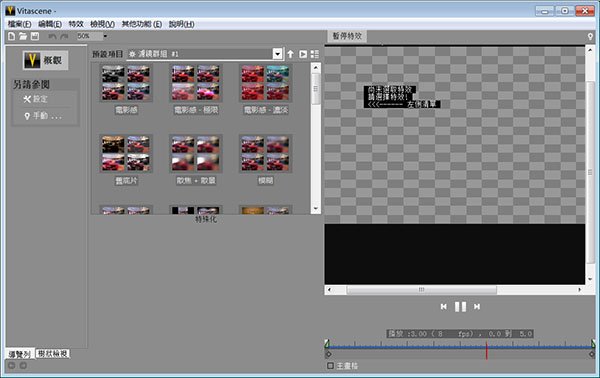Click the 暫停特效 pause effect button

click(347, 36)
